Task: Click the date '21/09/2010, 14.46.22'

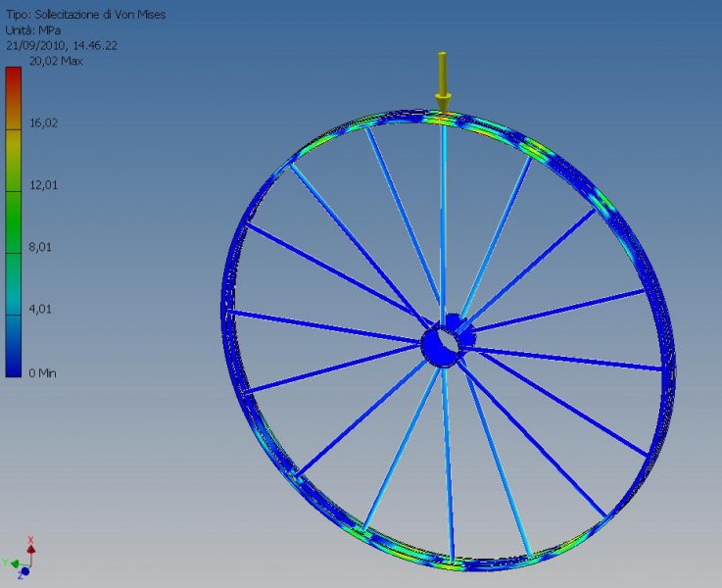Action: click(62, 46)
